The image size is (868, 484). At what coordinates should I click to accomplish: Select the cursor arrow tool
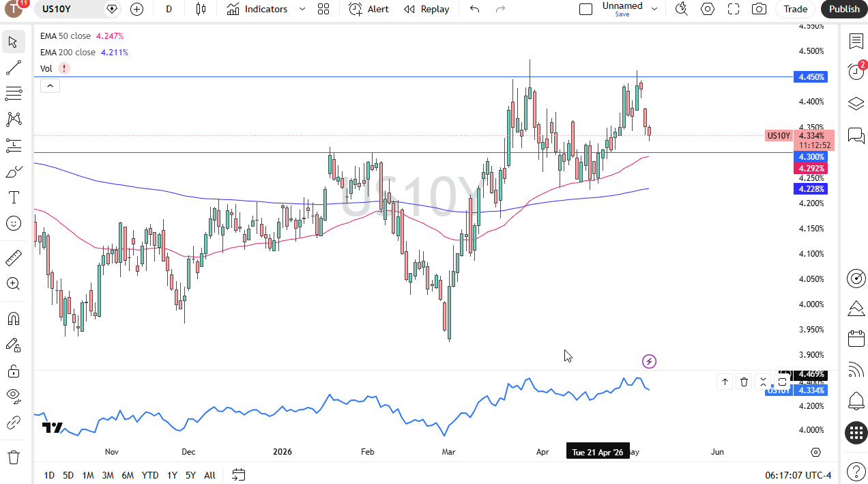click(x=13, y=42)
